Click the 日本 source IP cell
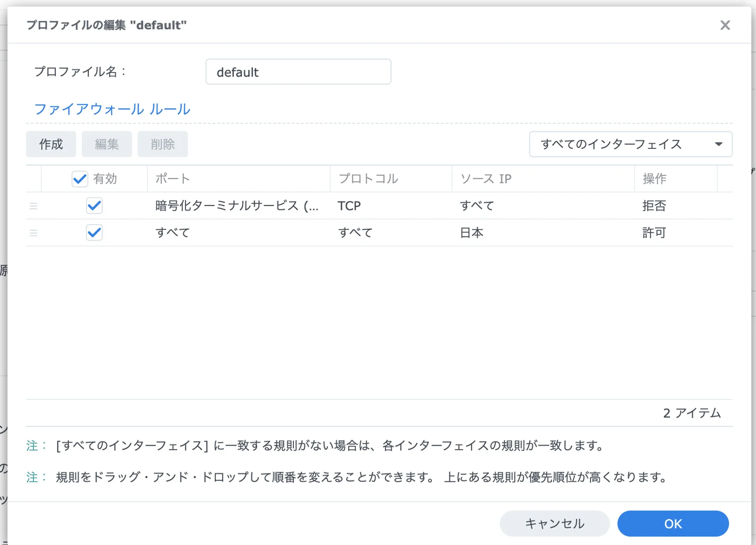 [472, 233]
